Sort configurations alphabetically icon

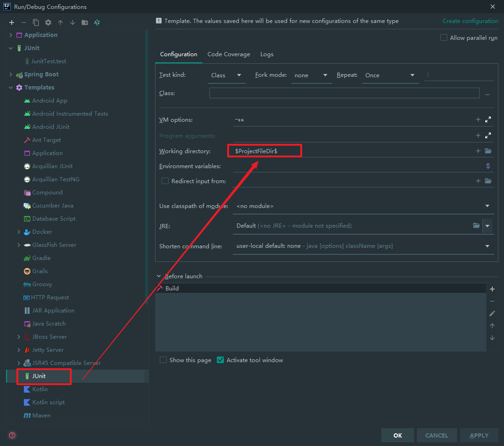[97, 22]
